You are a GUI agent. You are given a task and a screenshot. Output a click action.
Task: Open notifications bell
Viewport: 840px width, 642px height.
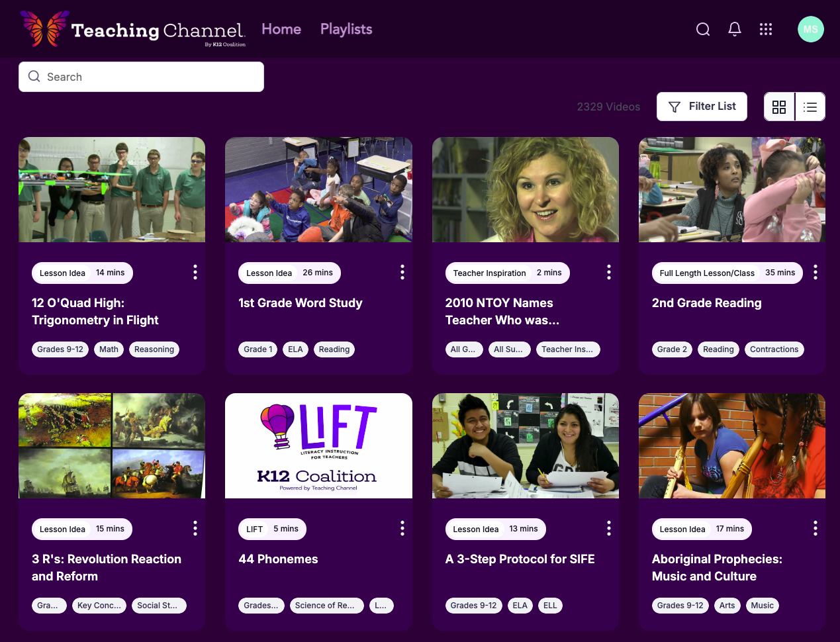pyautogui.click(x=735, y=29)
